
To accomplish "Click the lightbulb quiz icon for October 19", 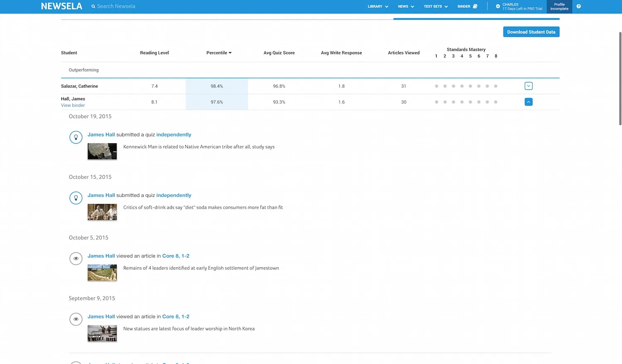I will click(76, 137).
